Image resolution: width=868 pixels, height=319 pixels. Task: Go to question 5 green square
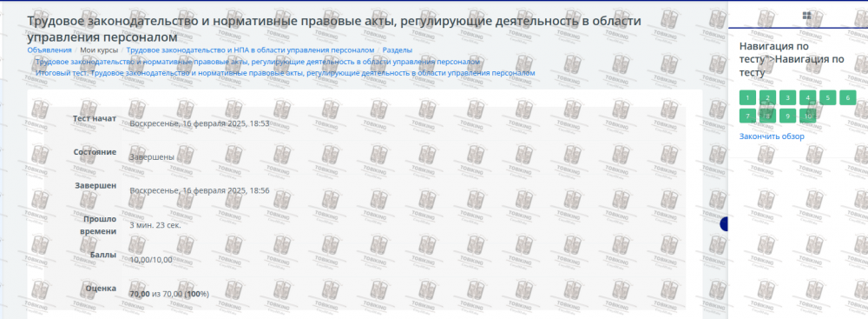point(827,98)
